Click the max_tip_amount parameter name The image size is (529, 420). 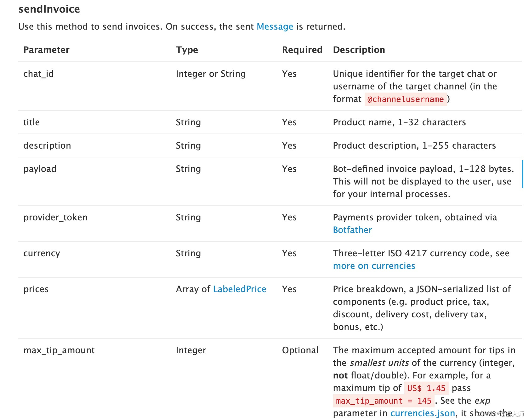[59, 350]
